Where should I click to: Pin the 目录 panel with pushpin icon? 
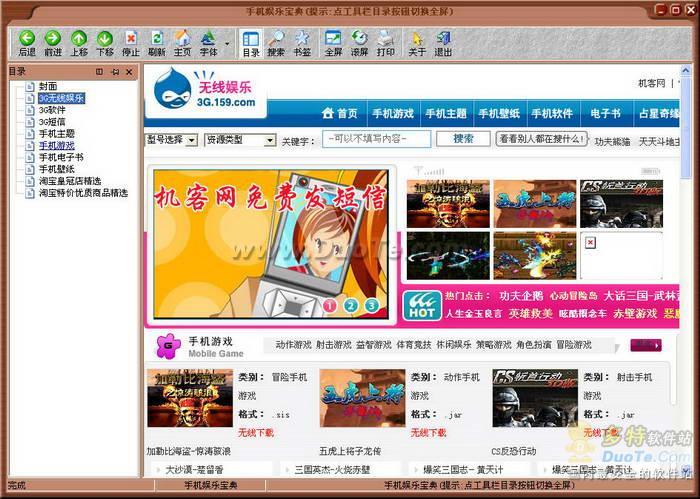(x=115, y=72)
